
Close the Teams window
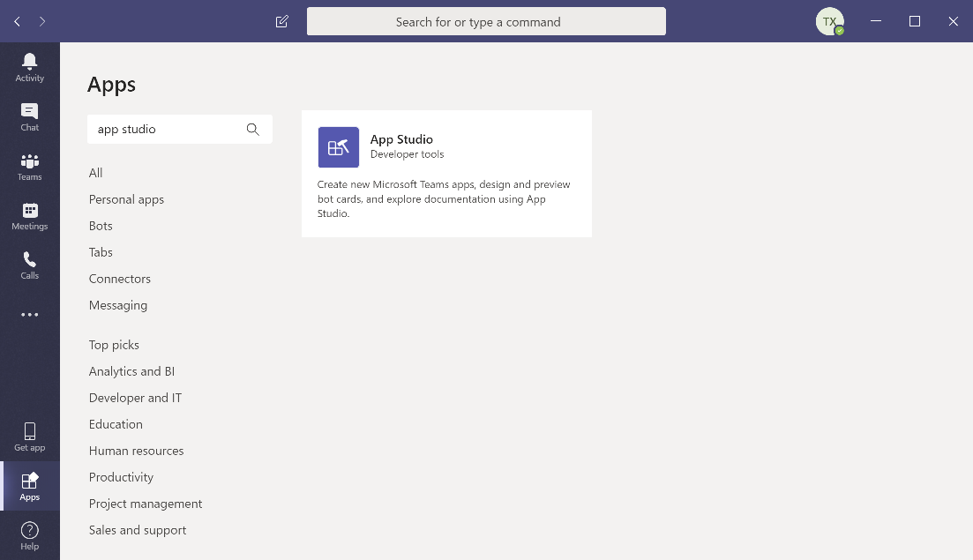click(x=953, y=21)
